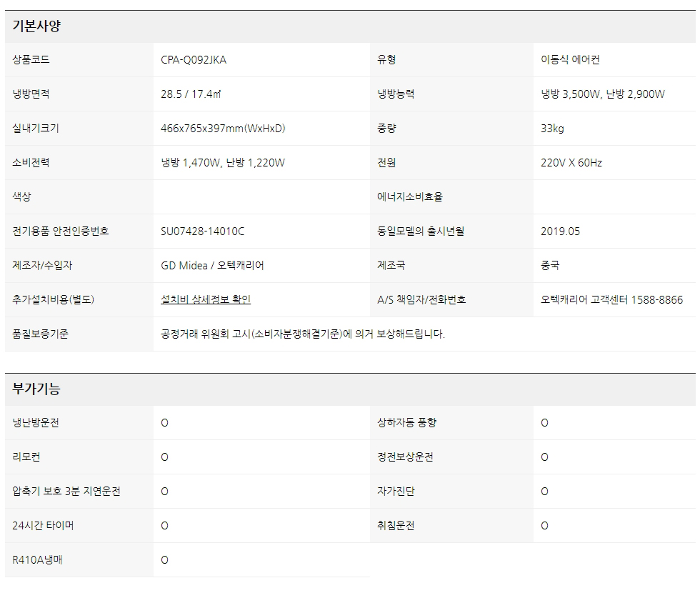Viewport: 700px width, 593px height.
Task: Click the dimensions 466x765x397mm(WxHxD)
Action: click(223, 129)
